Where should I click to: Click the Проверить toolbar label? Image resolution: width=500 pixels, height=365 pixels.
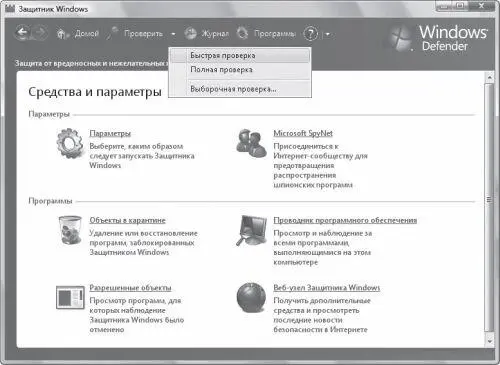(144, 34)
